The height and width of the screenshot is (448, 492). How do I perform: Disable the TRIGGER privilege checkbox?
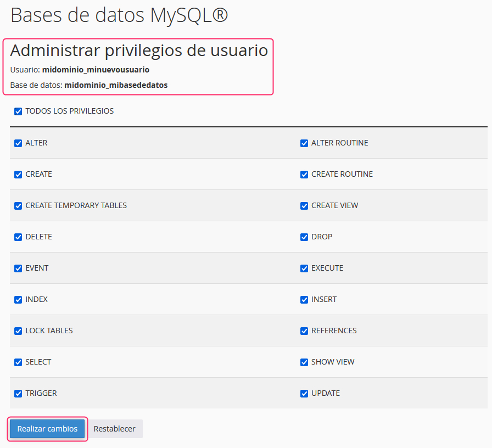pyautogui.click(x=18, y=394)
